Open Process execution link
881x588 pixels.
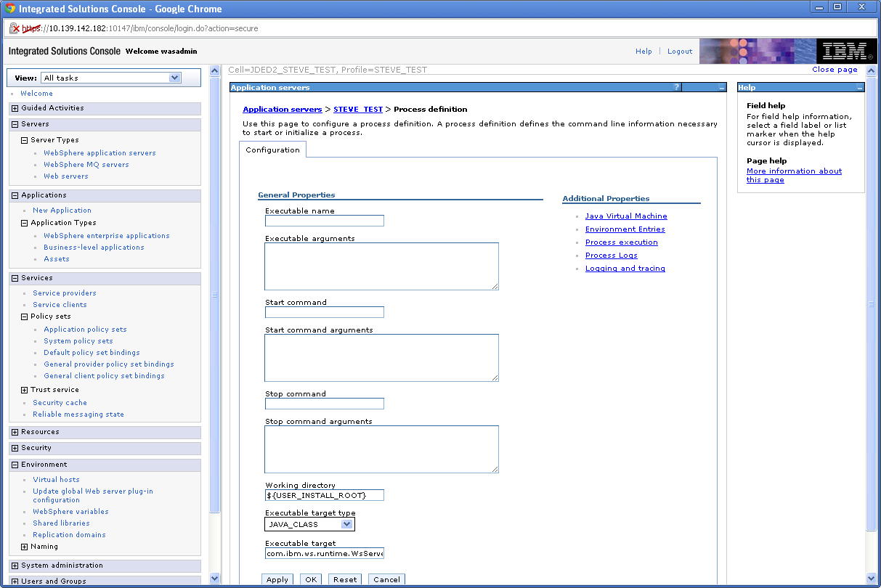(x=621, y=242)
